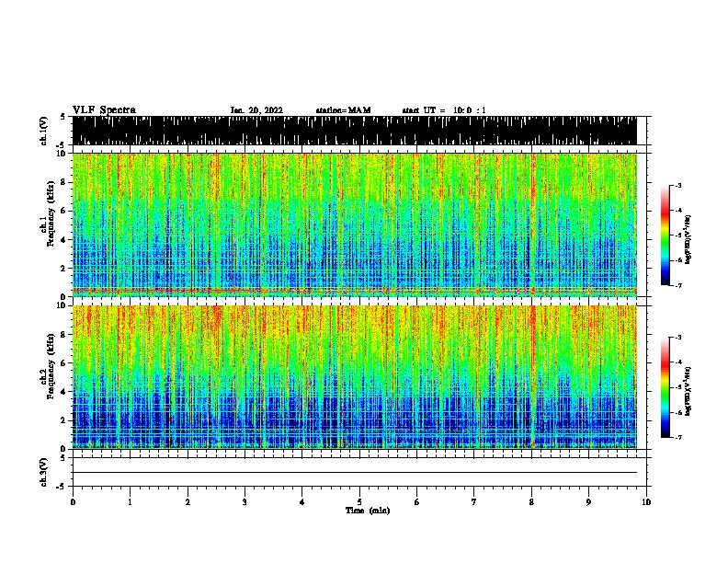728x563 pixels.
Task: Click the ch.2 spectrogram panel
Action: [355, 377]
